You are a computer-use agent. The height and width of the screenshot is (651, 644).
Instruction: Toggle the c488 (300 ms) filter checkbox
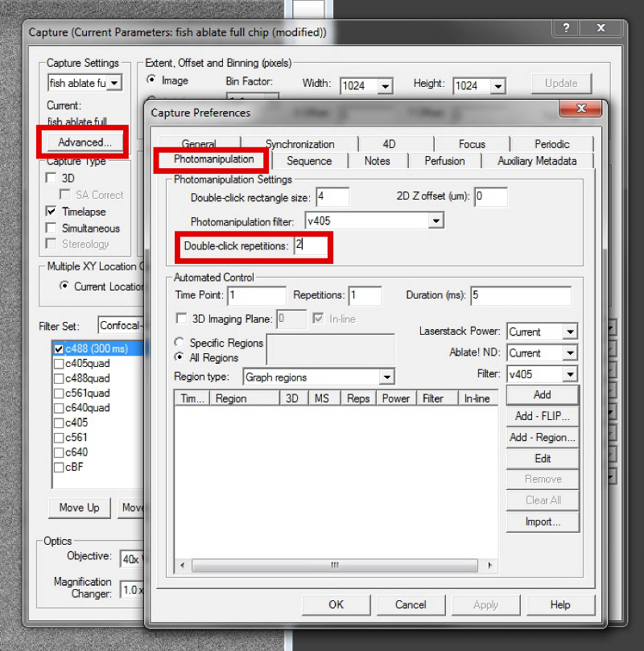[59, 349]
